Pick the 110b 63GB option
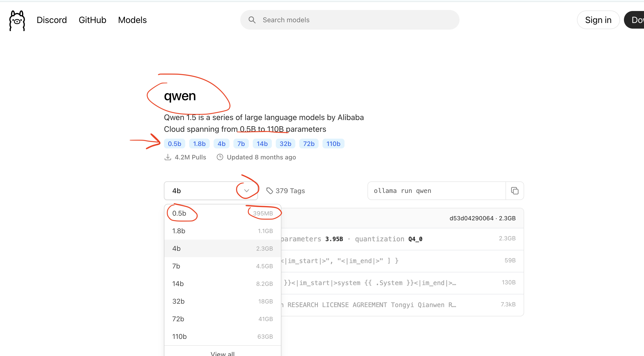The image size is (644, 356). click(x=222, y=337)
